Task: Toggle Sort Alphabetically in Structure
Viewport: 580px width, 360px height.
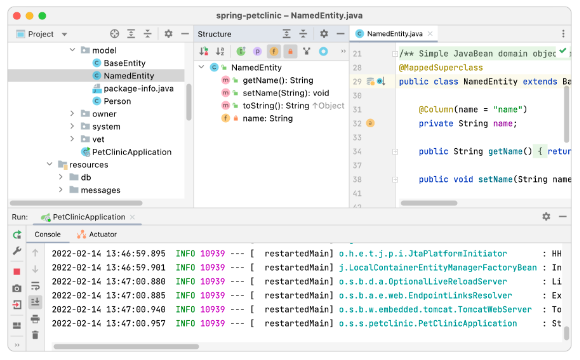Action: [220, 51]
